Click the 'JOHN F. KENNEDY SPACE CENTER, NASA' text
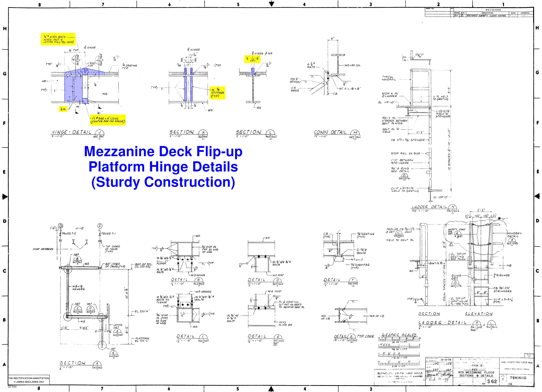The height and width of the screenshot is (392, 542). point(517,363)
